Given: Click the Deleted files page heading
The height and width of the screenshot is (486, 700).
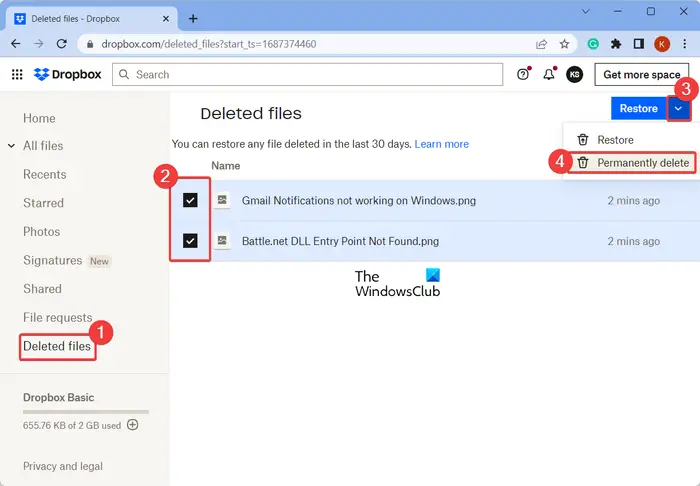Looking at the screenshot, I should [x=251, y=113].
